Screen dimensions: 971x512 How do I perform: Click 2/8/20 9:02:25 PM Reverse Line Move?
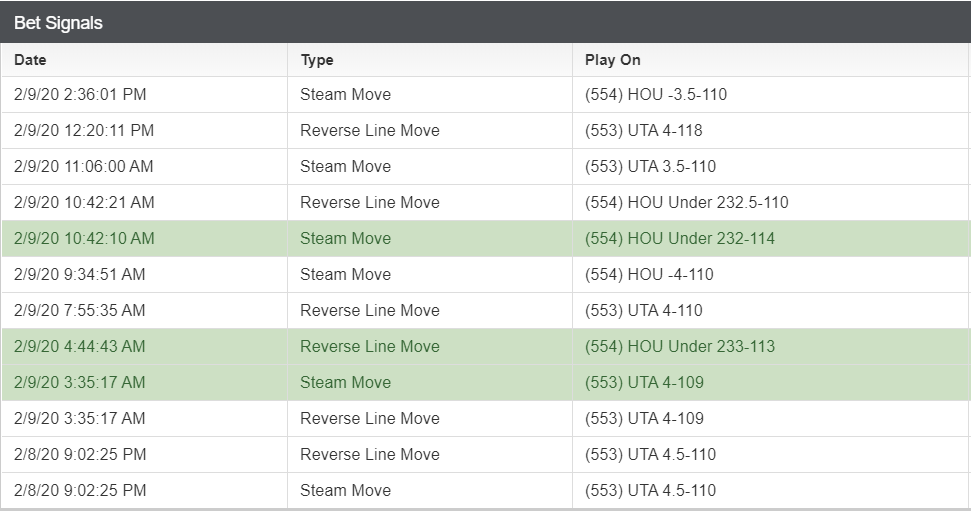pos(370,454)
